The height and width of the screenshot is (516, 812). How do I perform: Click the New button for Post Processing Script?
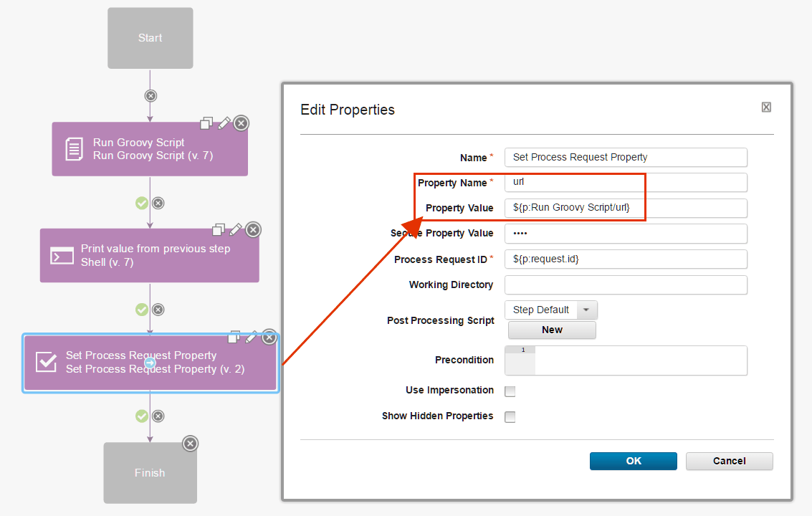551,330
